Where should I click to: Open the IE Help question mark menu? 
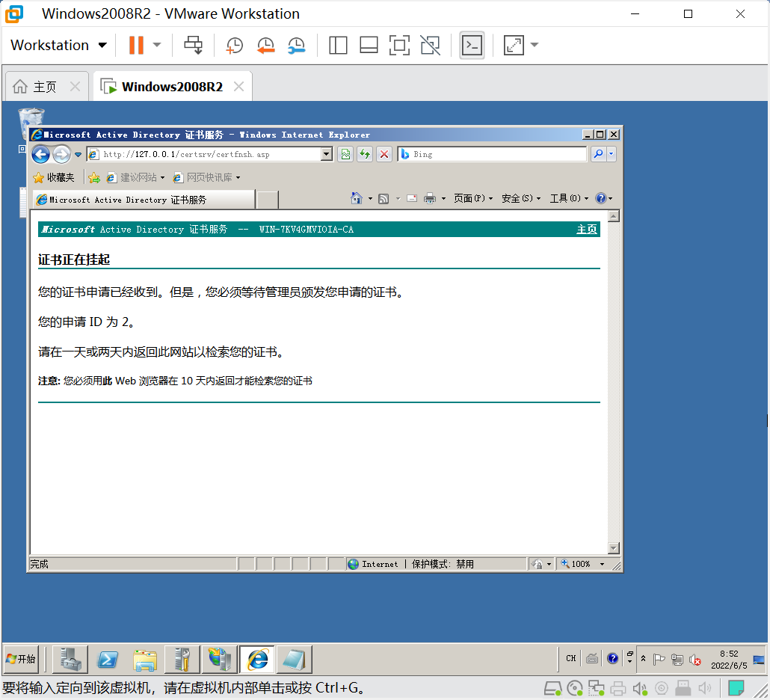coord(603,198)
